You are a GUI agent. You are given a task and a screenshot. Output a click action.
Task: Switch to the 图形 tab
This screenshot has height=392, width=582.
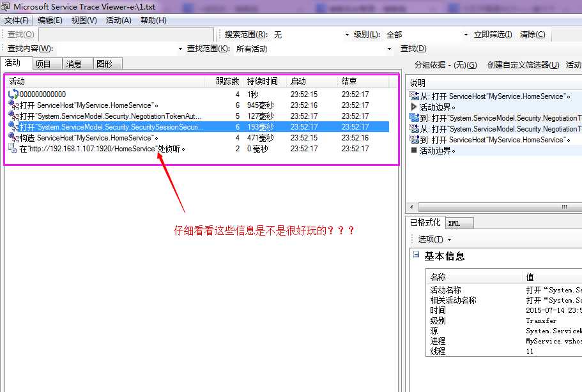tap(107, 64)
